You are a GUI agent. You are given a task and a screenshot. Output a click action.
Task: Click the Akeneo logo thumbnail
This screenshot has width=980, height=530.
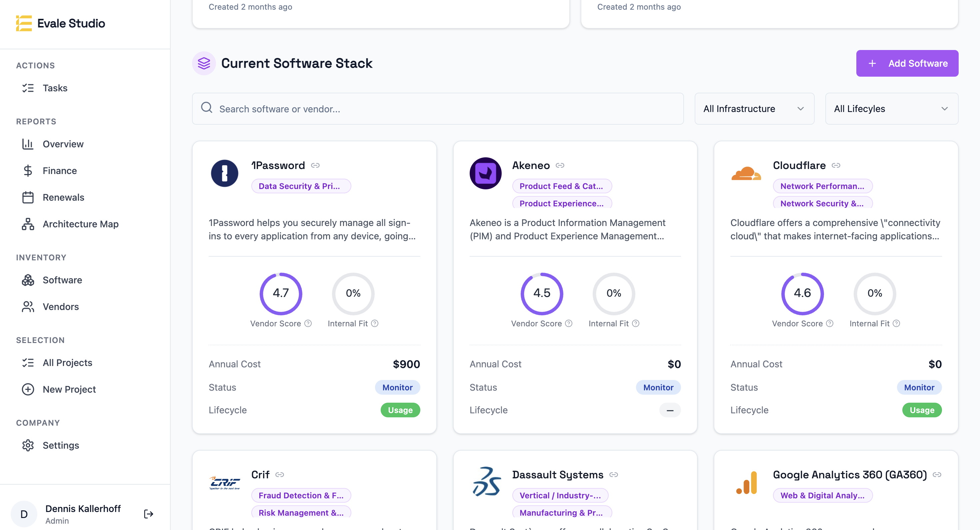(x=485, y=173)
